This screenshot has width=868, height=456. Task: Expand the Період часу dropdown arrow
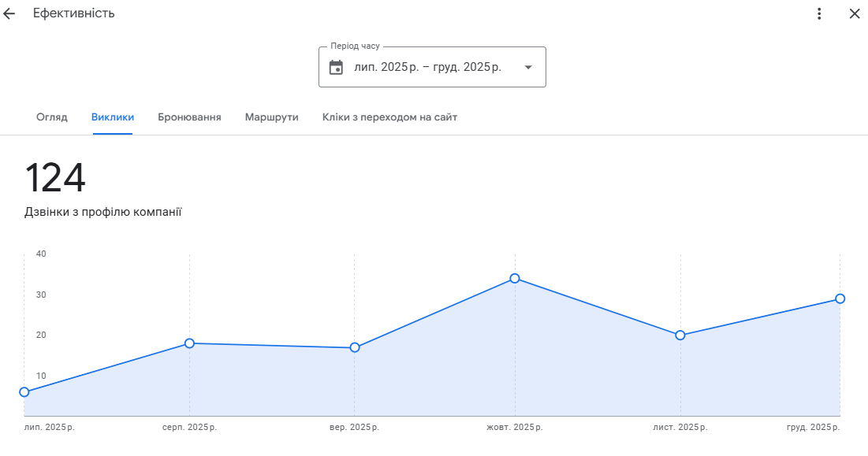[528, 67]
